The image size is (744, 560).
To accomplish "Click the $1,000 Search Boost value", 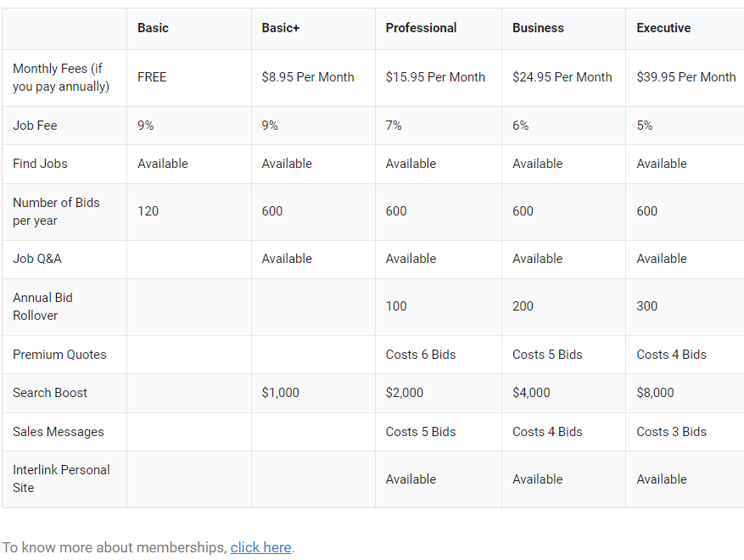I will click(x=280, y=393).
